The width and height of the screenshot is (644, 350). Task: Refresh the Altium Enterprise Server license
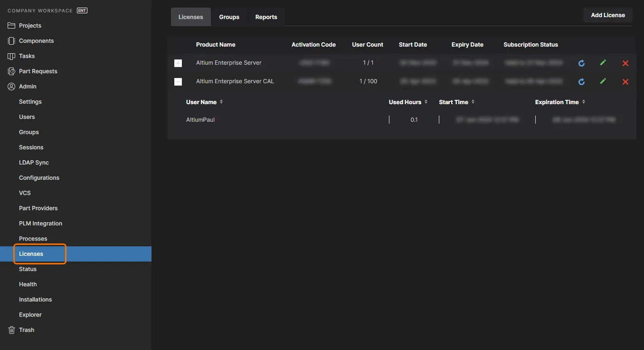tap(581, 63)
